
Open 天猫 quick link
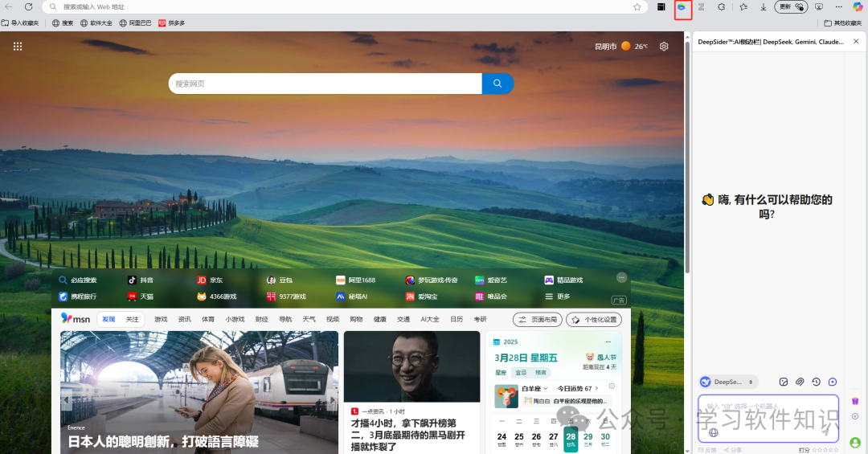click(x=141, y=297)
